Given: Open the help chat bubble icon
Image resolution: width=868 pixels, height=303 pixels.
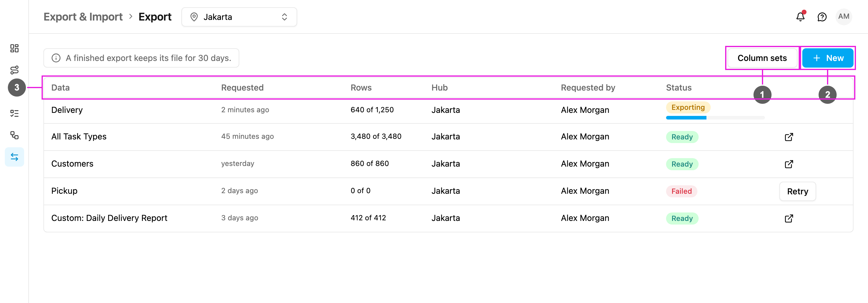Looking at the screenshot, I should click(x=822, y=17).
